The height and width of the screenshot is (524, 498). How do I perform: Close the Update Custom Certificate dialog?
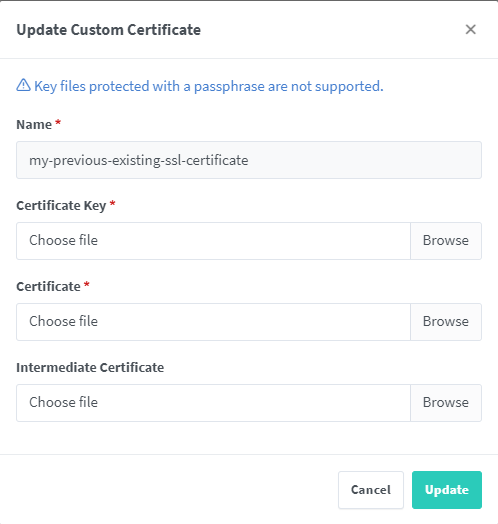point(470,29)
